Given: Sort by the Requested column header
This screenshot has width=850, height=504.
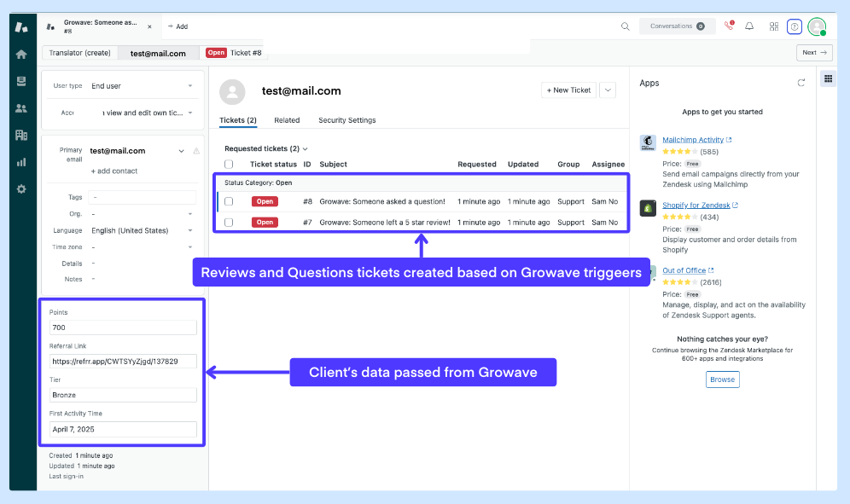Looking at the screenshot, I should (x=477, y=165).
